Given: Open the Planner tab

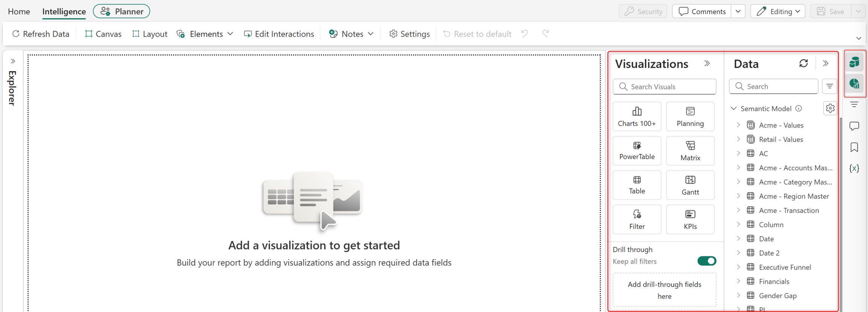Looking at the screenshot, I should click(x=122, y=11).
